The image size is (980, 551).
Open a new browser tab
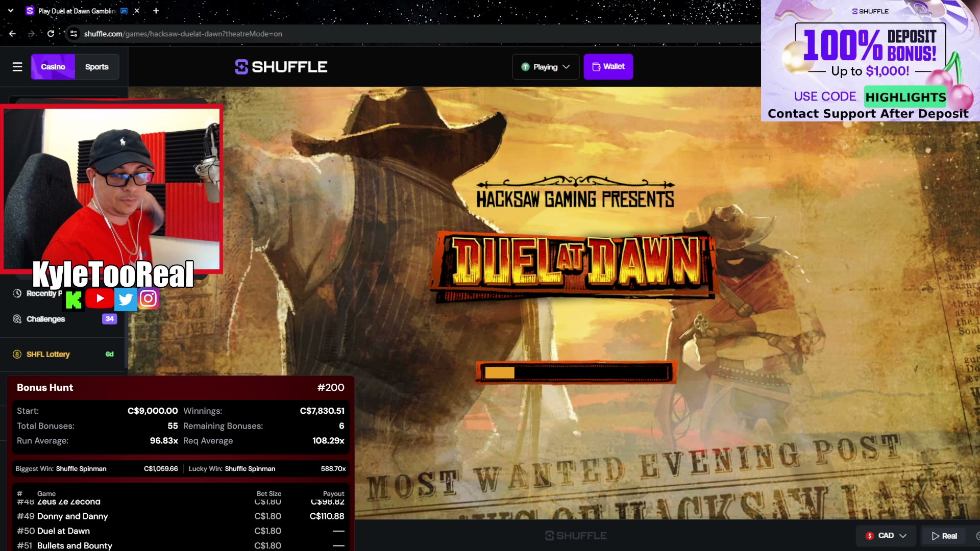tap(156, 11)
